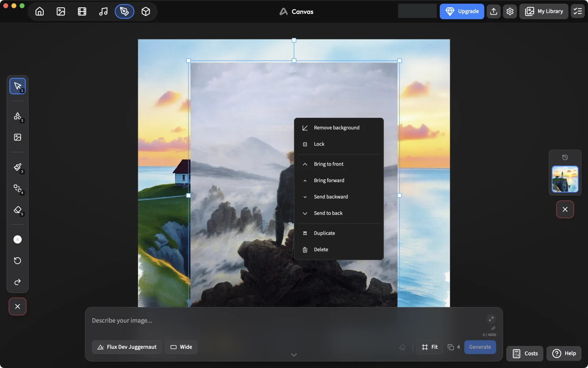Open the 3D cube tab icon

146,11
